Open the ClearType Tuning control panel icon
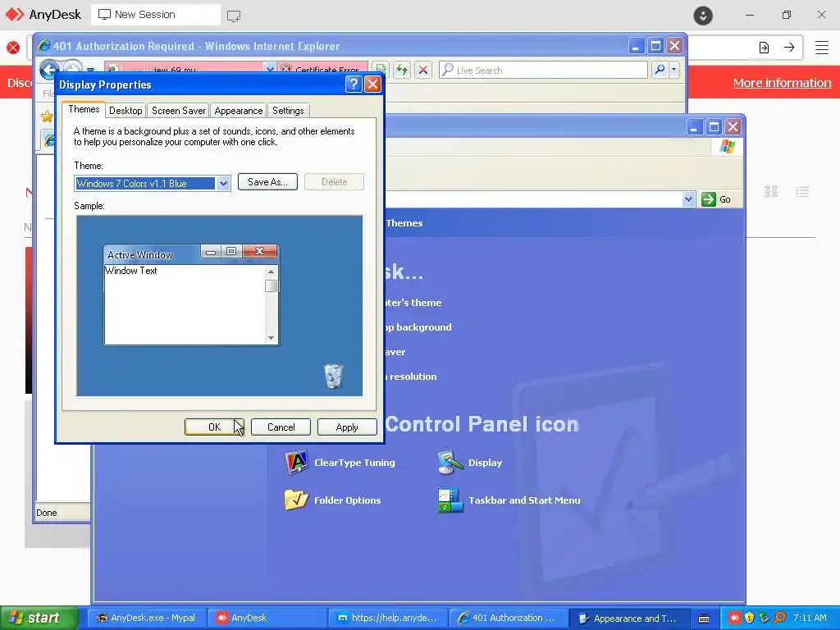 [x=297, y=463]
